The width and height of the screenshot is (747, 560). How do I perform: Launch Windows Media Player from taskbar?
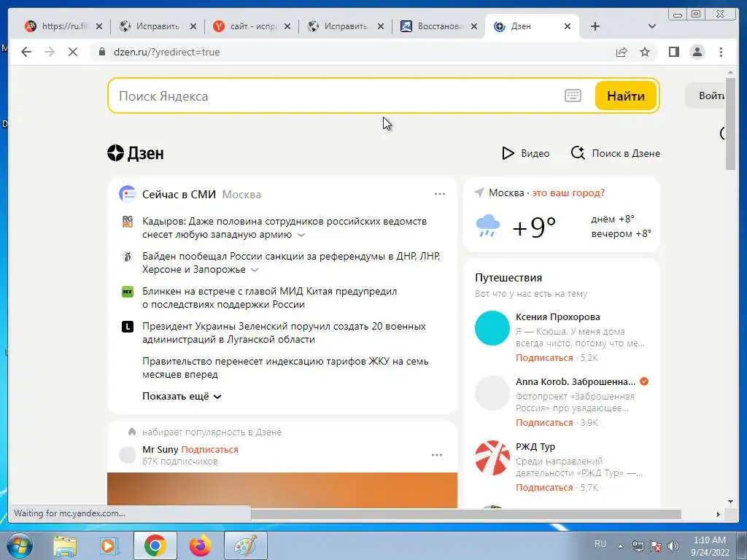[x=109, y=545]
